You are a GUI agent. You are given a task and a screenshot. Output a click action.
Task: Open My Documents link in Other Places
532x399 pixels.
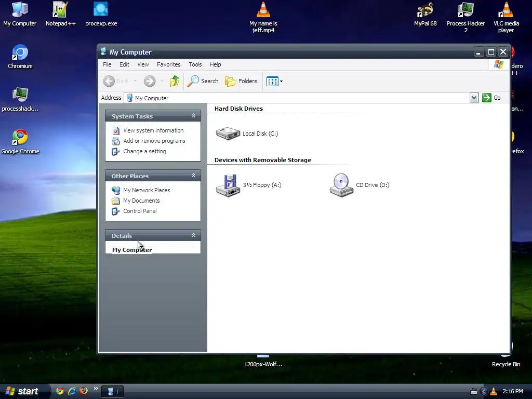tap(141, 201)
